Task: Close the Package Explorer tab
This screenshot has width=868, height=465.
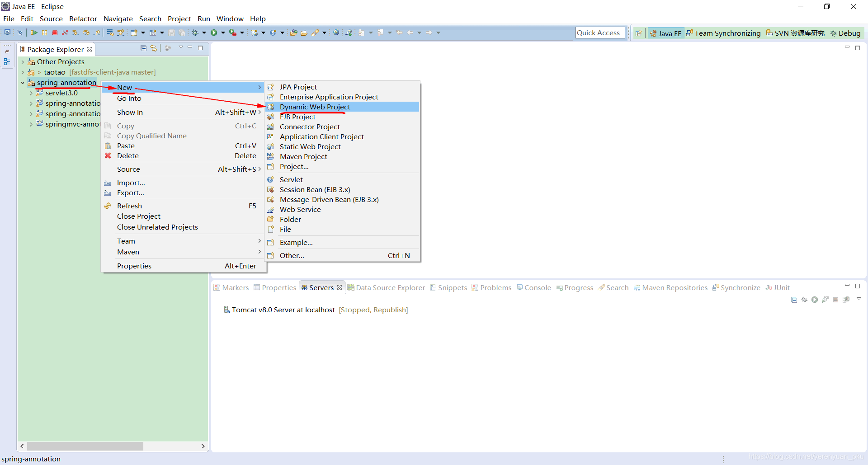Action: pyautogui.click(x=90, y=49)
